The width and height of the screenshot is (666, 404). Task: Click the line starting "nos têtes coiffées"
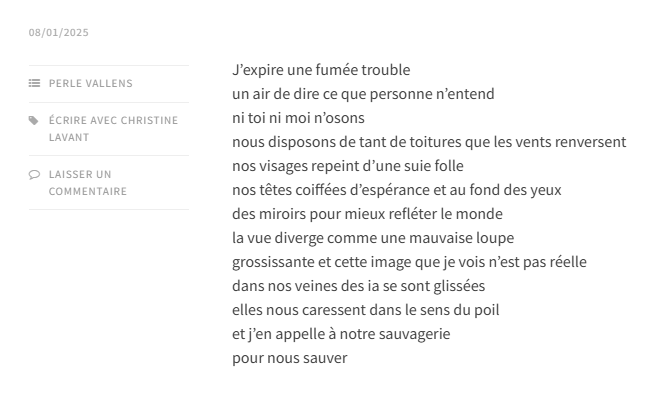pyautogui.click(x=397, y=190)
